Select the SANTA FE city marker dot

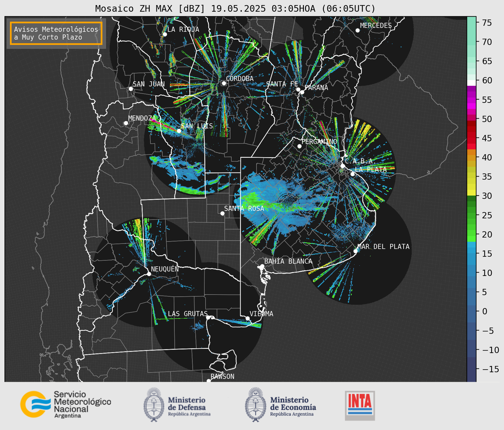(298, 89)
